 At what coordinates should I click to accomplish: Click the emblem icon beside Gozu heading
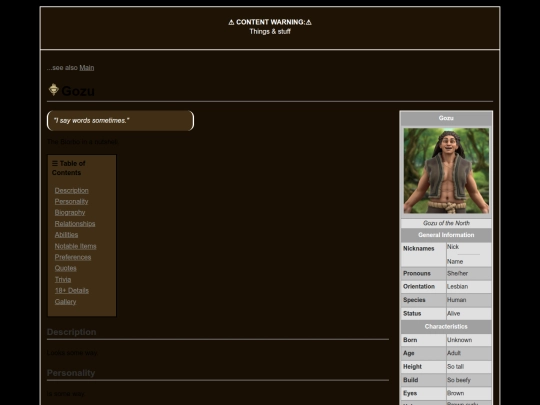tap(53, 90)
